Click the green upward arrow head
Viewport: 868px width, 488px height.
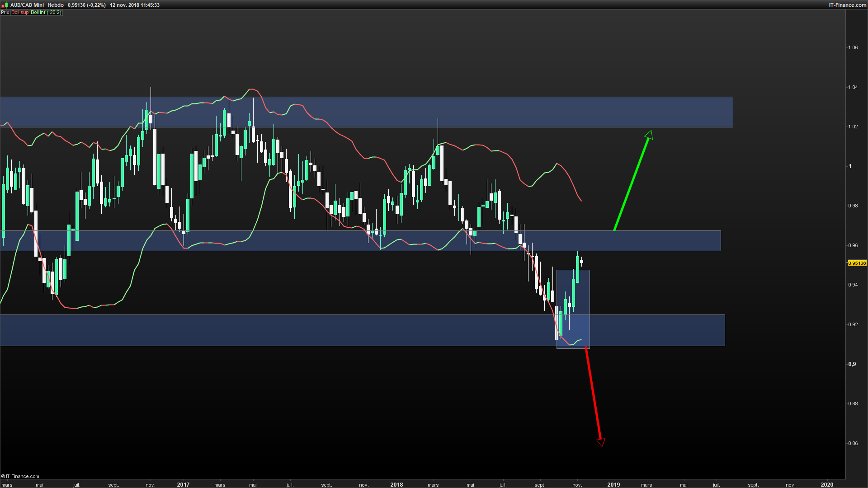tap(650, 134)
